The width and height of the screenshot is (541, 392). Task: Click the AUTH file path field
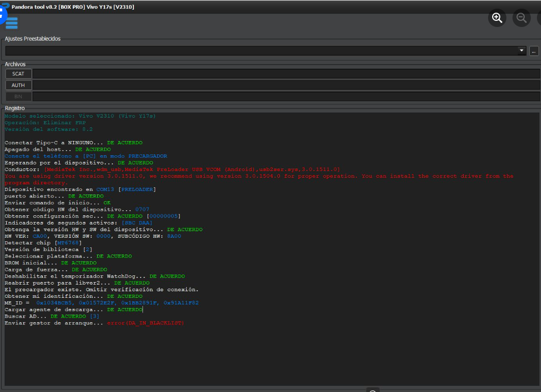[286, 85]
